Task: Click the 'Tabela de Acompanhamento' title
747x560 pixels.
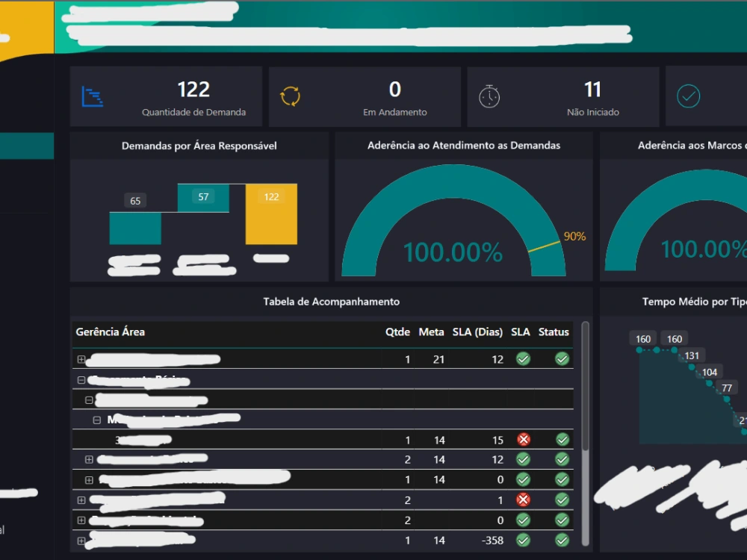Action: coord(332,302)
